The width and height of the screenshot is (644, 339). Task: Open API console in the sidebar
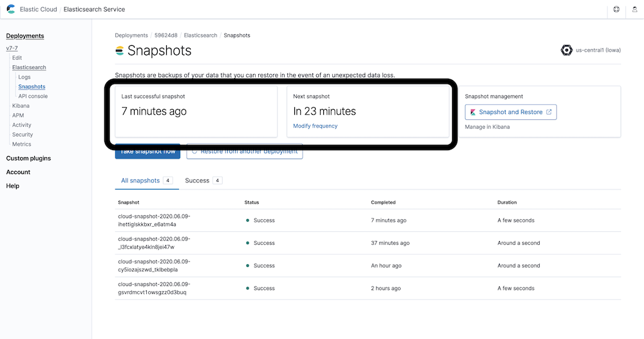pyautogui.click(x=33, y=96)
